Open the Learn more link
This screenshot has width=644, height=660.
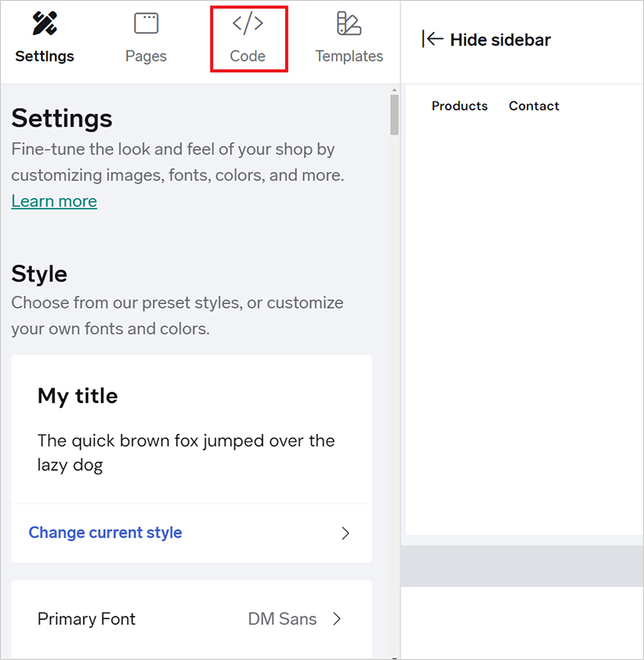click(x=54, y=201)
